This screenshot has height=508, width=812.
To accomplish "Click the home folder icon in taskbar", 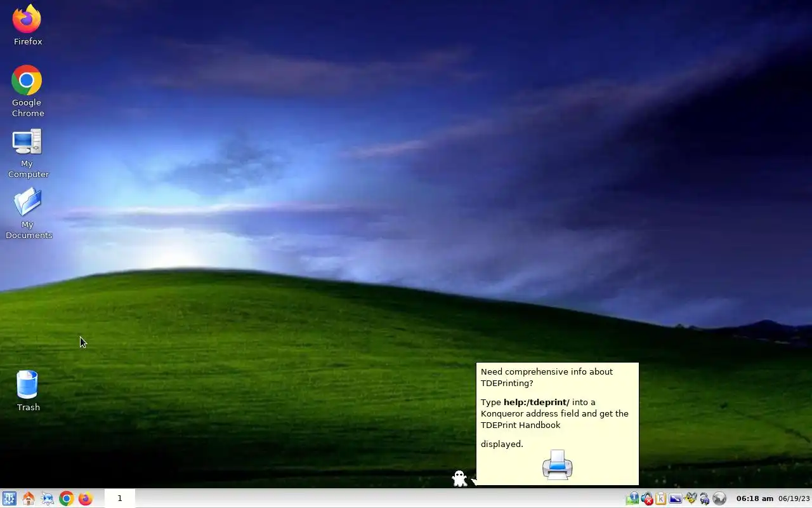I will tap(28, 498).
